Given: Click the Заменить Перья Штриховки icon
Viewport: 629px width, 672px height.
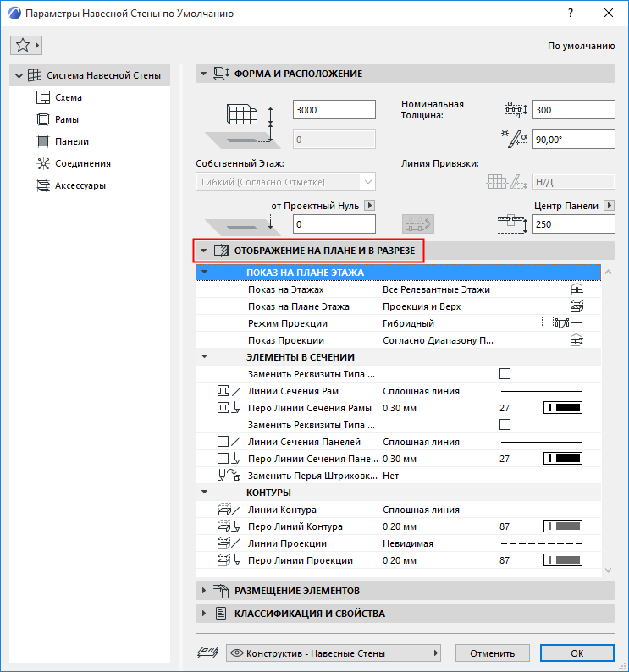Looking at the screenshot, I should coord(229,476).
